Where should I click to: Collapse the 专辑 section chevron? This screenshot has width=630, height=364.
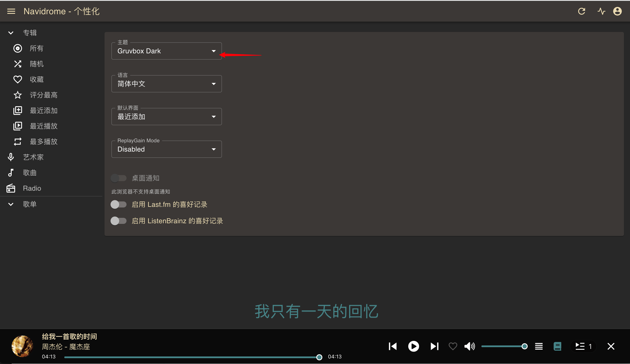click(x=11, y=33)
